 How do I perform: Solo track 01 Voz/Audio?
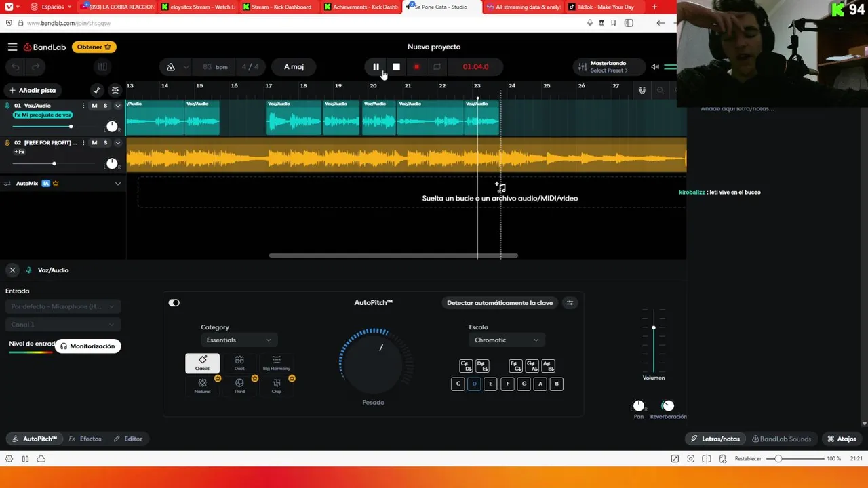105,106
